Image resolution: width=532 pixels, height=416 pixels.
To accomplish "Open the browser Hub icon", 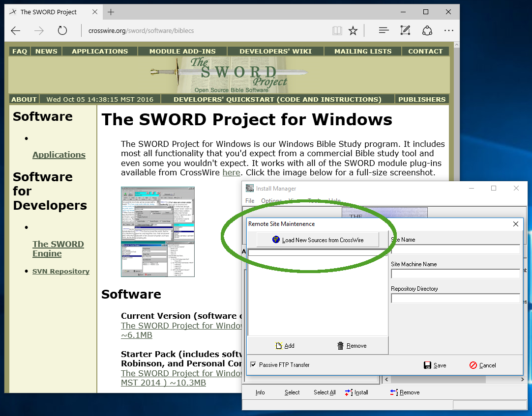I will [x=384, y=31].
